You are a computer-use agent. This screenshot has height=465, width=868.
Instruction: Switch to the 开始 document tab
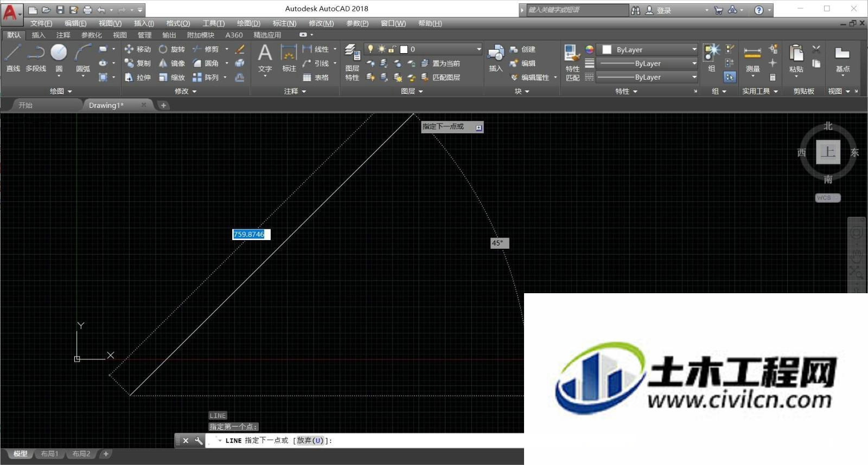(x=25, y=105)
